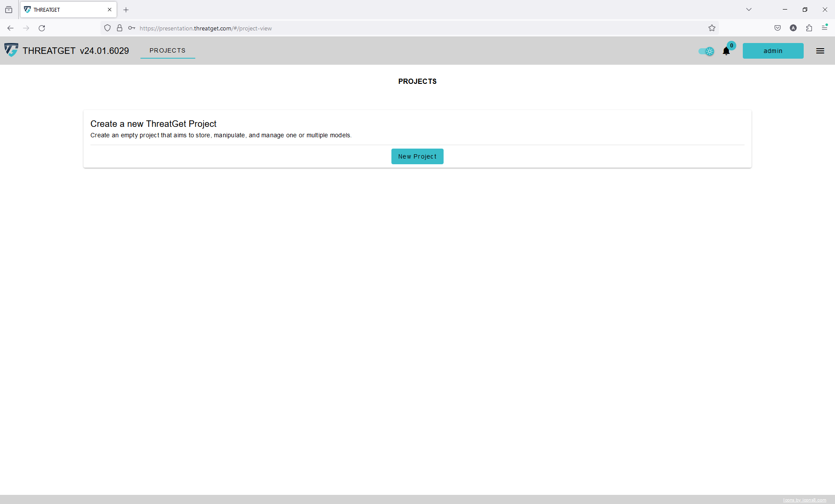Click the notification count badge 0
The width and height of the screenshot is (835, 504).
coord(731,46)
